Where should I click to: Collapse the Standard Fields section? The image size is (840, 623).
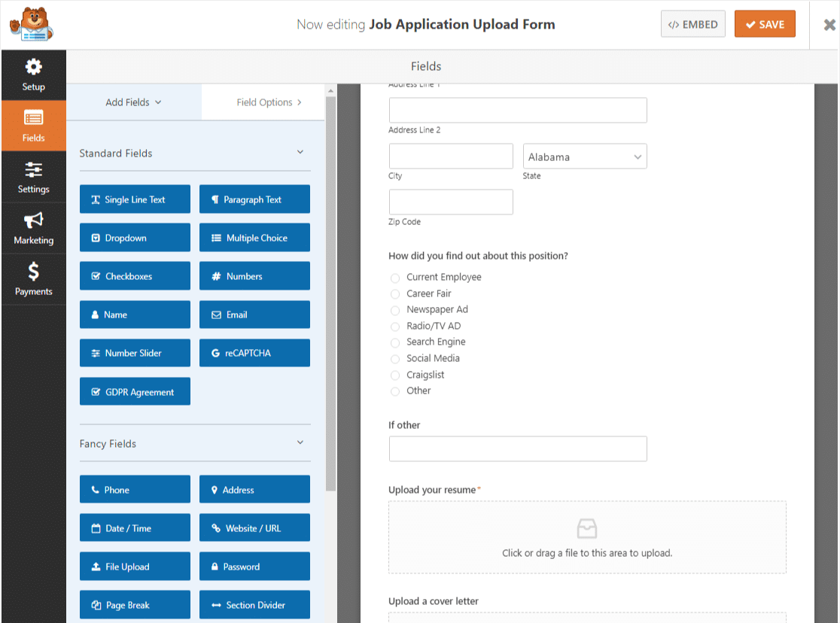point(300,153)
